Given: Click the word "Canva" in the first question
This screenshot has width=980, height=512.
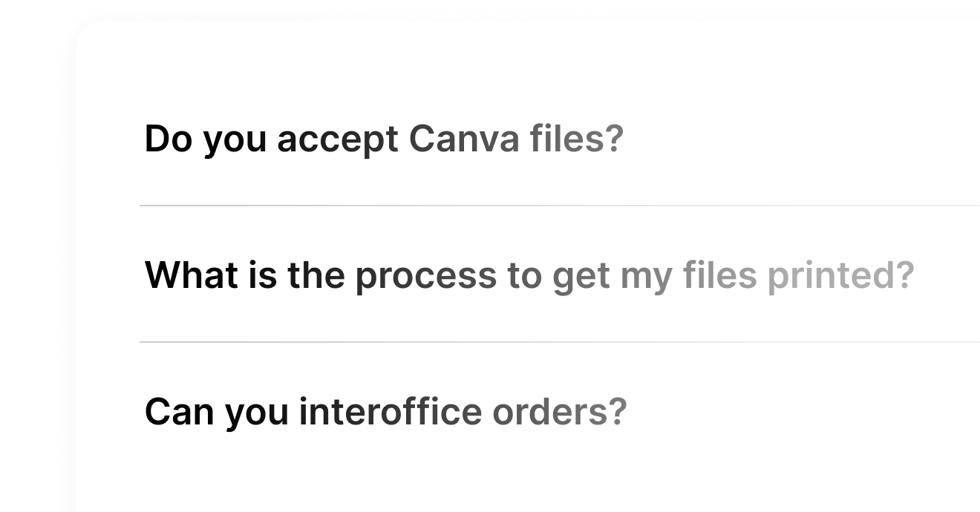Looking at the screenshot, I should 463,139.
